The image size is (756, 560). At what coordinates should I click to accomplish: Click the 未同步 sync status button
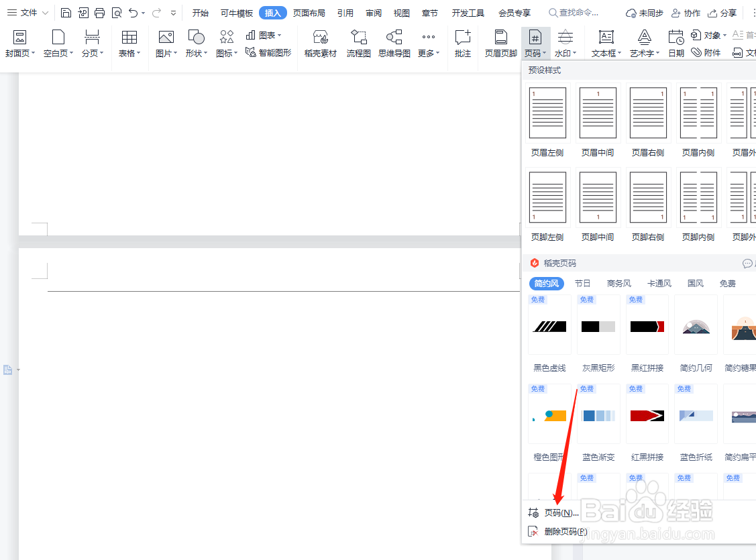[x=644, y=13]
